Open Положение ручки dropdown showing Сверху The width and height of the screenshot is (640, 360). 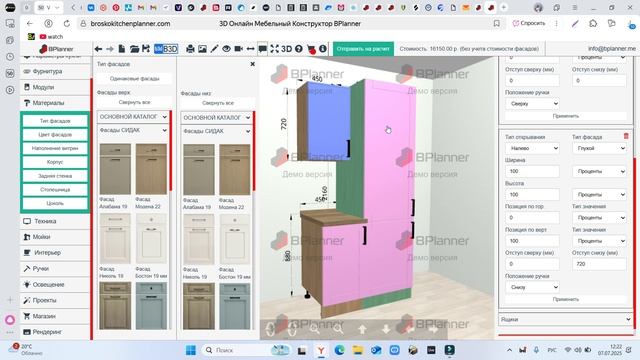pyautogui.click(x=532, y=104)
